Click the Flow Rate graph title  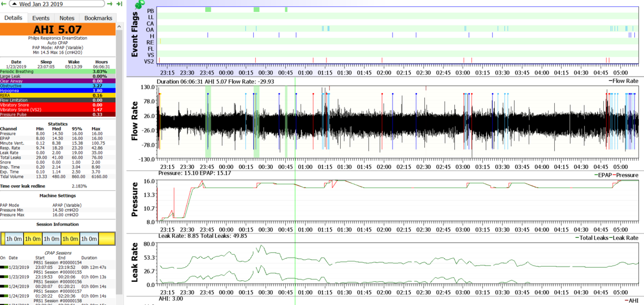point(134,121)
